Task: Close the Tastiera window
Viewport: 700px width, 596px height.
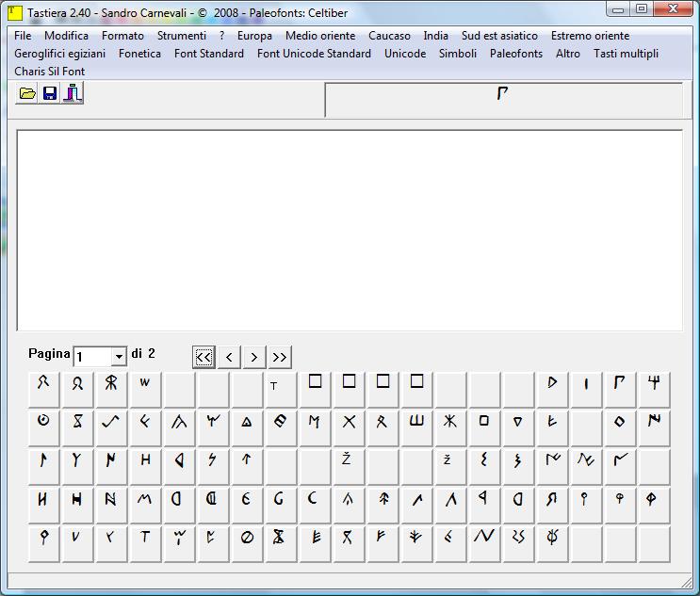Action: [x=674, y=9]
